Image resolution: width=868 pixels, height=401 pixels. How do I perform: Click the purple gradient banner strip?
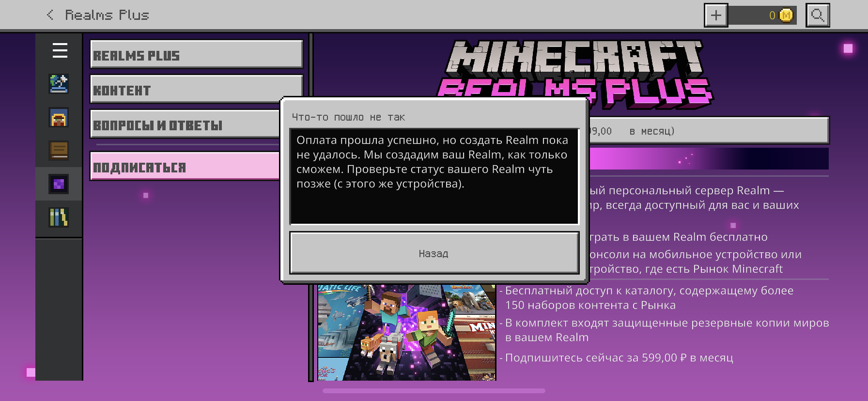[x=709, y=159]
